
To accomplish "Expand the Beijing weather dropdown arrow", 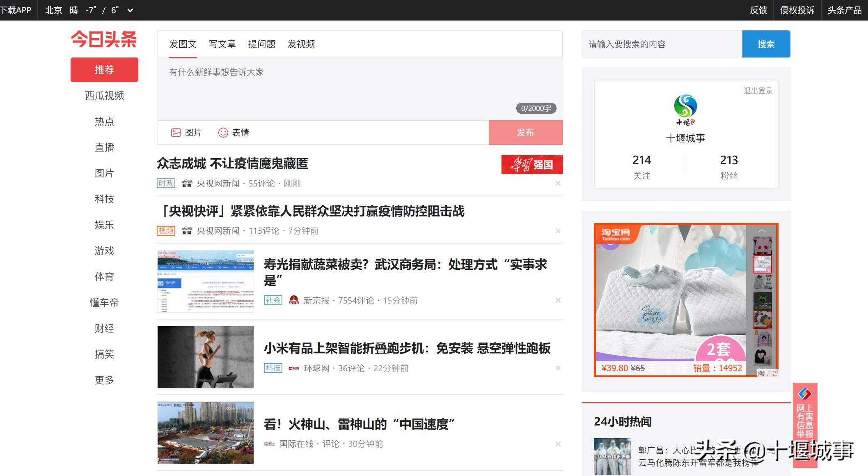I will 131,10.
